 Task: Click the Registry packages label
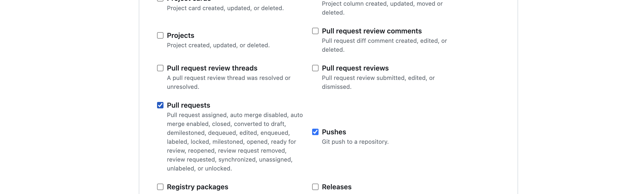click(x=198, y=187)
